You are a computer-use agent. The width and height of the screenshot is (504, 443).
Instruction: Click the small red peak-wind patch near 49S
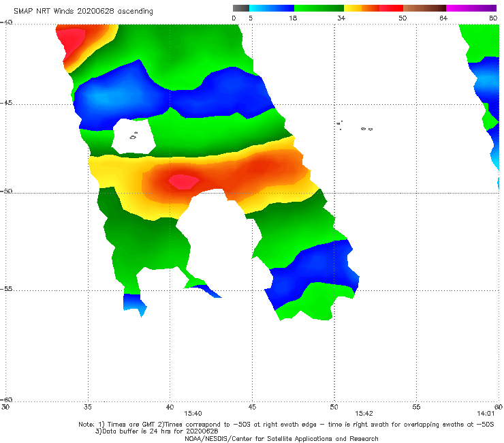click(183, 182)
